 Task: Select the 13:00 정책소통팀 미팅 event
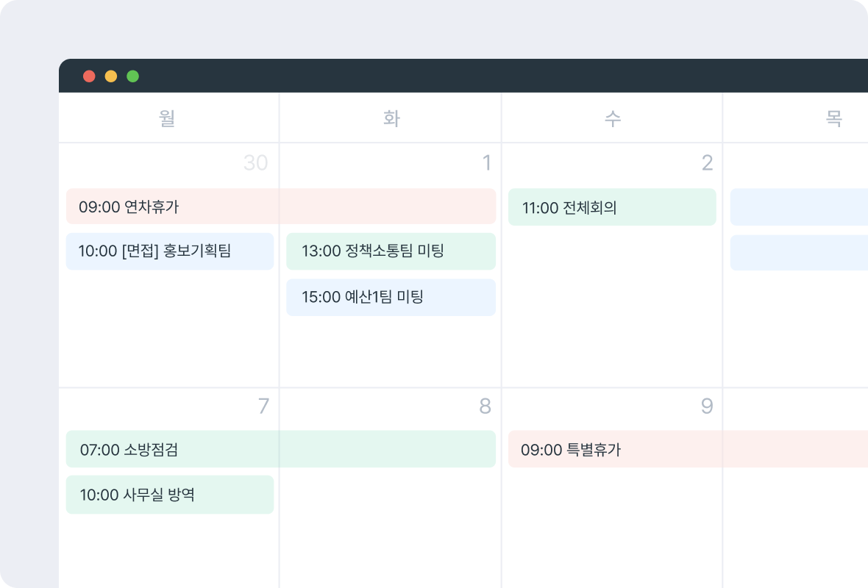point(391,251)
